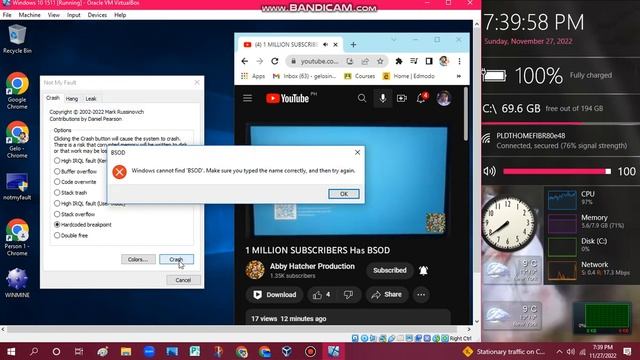This screenshot has width=640, height=360.
Task: Open a new Chrome tab
Action: [x=353, y=44]
